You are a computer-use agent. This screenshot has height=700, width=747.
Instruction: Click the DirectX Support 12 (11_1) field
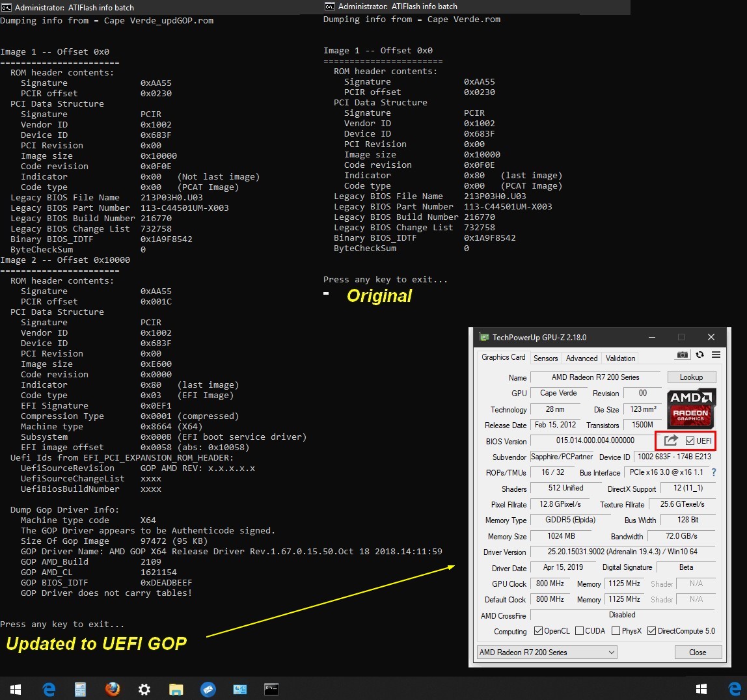tap(688, 488)
